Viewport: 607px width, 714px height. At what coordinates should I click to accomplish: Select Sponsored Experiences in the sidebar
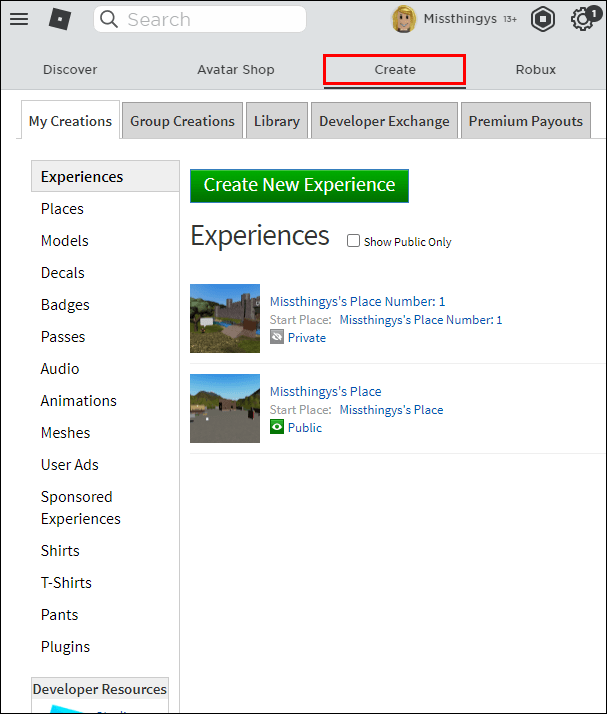click(x=81, y=507)
